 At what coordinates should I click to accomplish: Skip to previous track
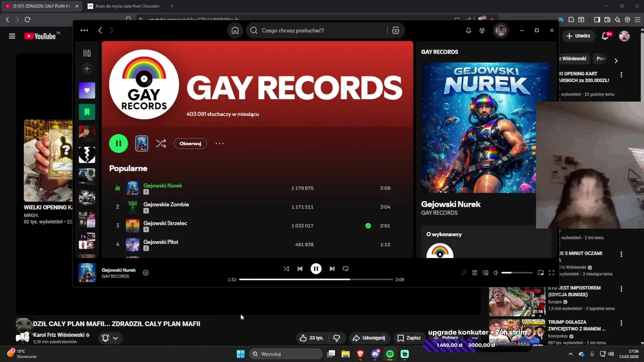coord(300,268)
